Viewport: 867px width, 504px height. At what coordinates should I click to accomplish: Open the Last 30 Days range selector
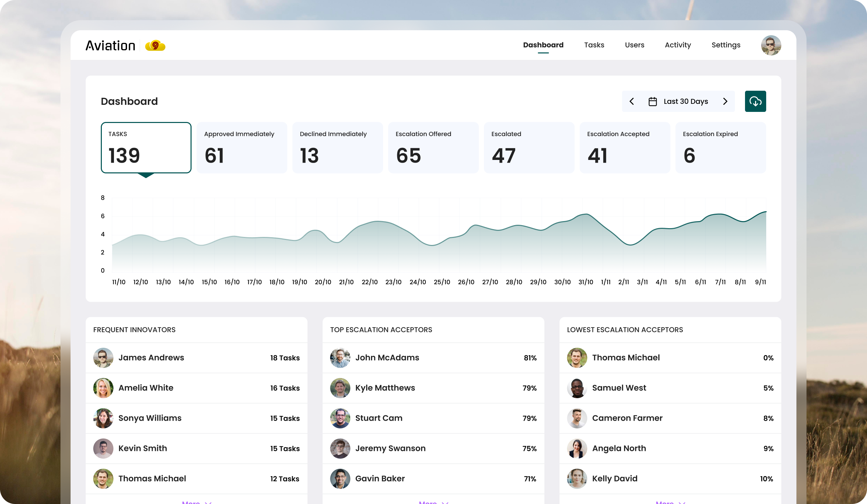[x=685, y=101]
